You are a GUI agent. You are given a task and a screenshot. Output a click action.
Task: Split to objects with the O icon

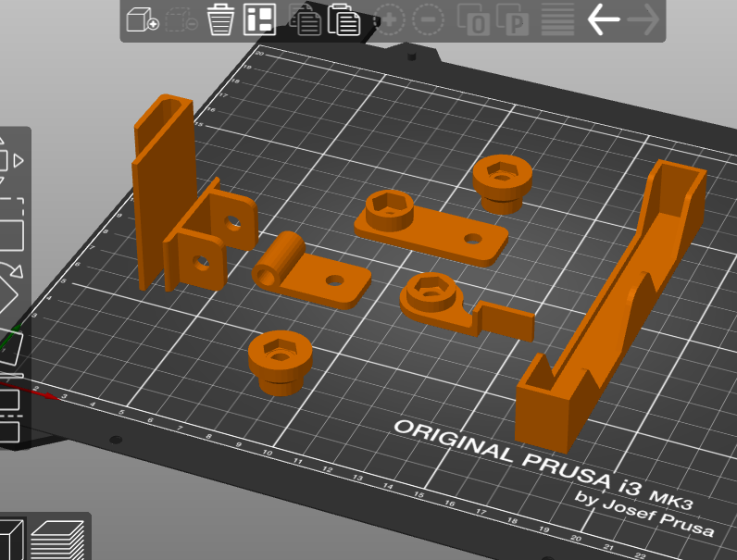tap(474, 19)
